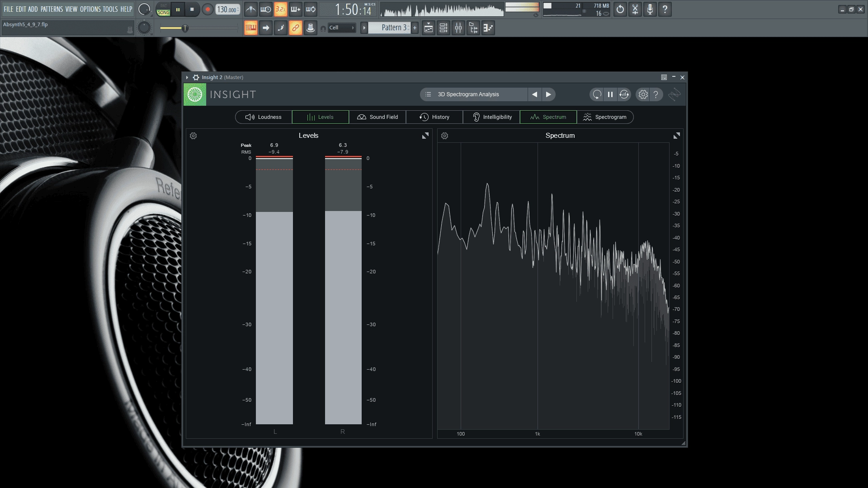The width and height of the screenshot is (868, 488).
Task: Open the Cell snap dropdown
Action: pyautogui.click(x=342, y=28)
